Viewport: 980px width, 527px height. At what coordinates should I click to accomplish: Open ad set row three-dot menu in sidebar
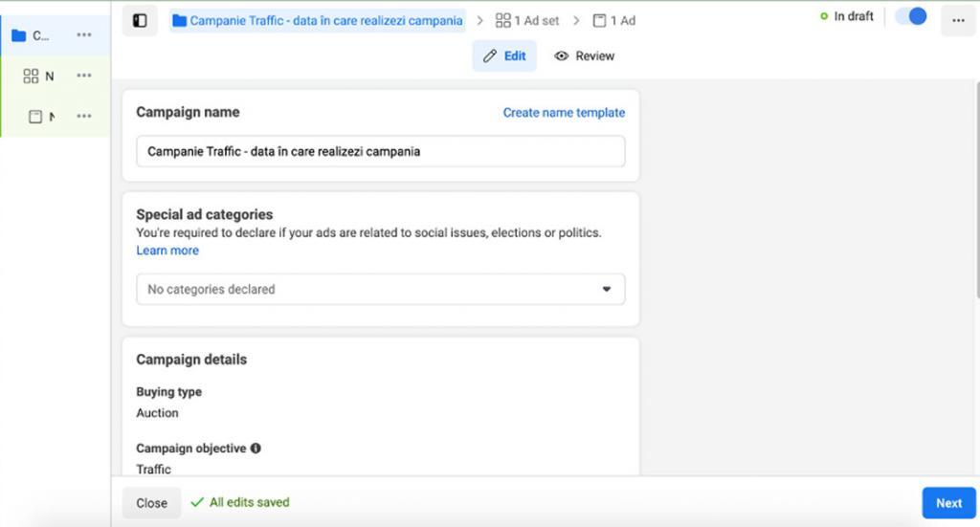point(84,76)
